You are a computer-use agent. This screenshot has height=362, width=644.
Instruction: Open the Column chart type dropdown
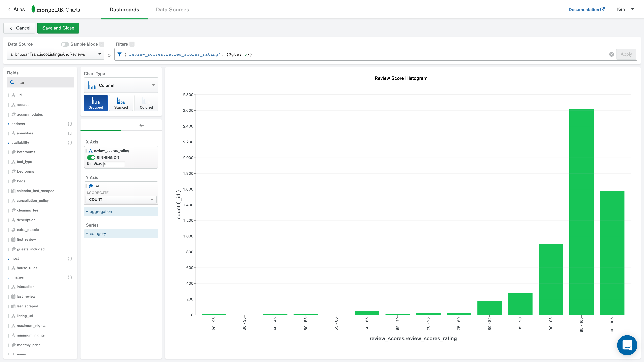(x=121, y=85)
